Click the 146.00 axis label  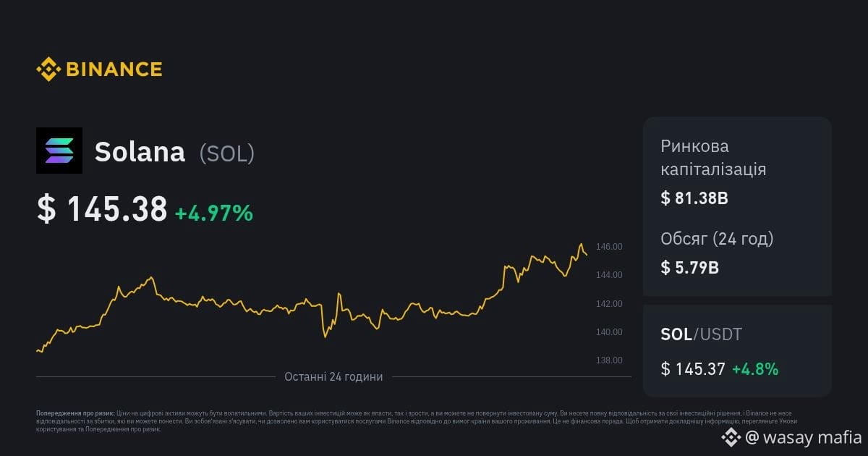pyautogui.click(x=609, y=247)
